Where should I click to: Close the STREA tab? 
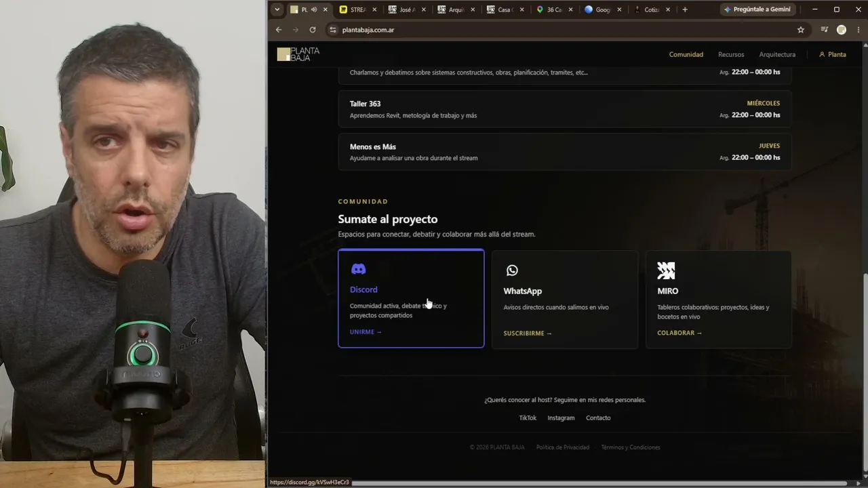click(x=375, y=9)
